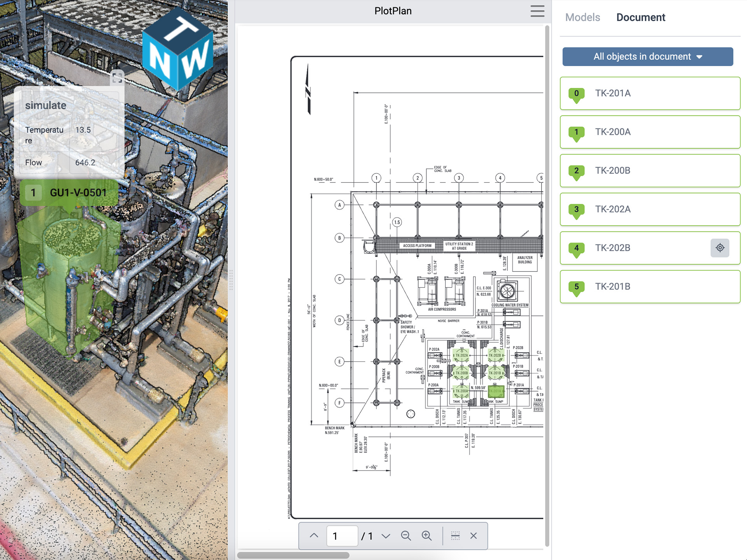Toggle the green pin on TK-200B
747x560 pixels.
pos(576,171)
